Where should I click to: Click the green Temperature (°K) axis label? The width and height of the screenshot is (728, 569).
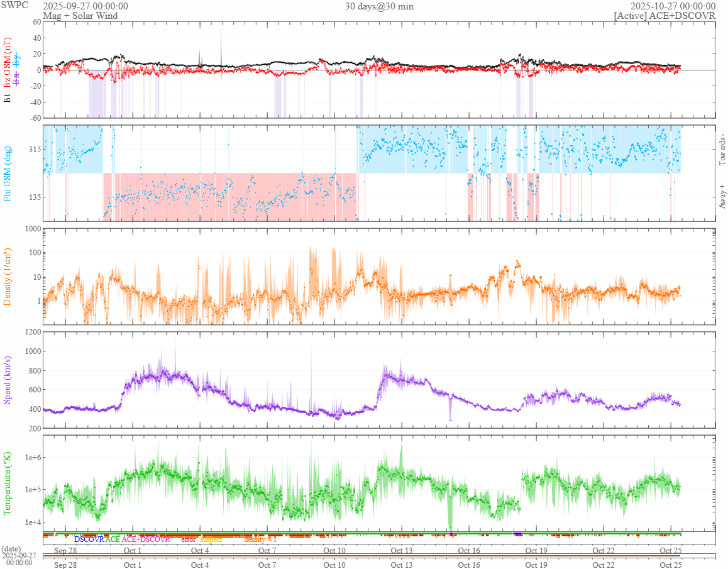pyautogui.click(x=8, y=483)
